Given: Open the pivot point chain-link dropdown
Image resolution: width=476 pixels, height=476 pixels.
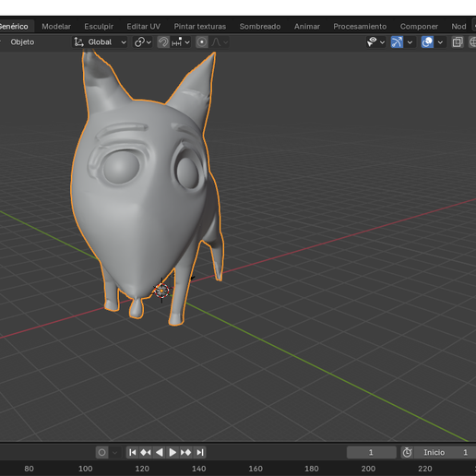Looking at the screenshot, I should [x=143, y=42].
